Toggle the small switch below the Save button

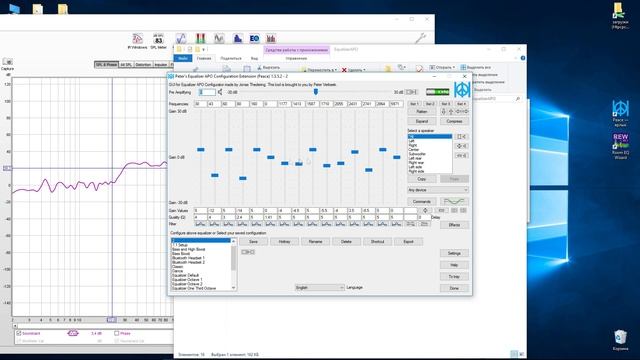coord(248,252)
